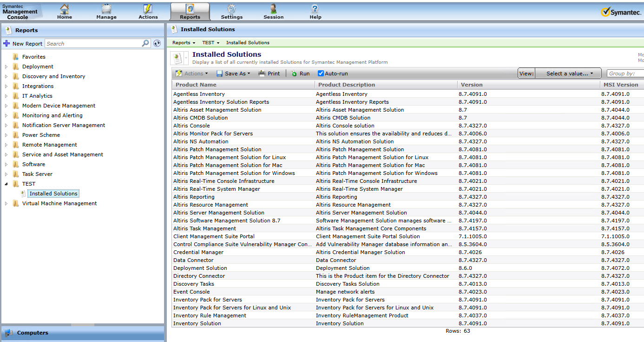The width and height of the screenshot is (644, 342).
Task: Expand the Deployment folder in tree
Action: [7, 67]
